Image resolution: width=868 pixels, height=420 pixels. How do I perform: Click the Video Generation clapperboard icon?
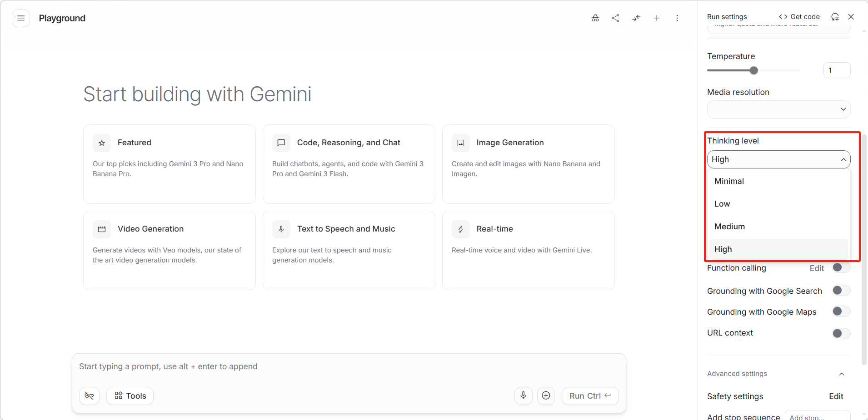(102, 229)
